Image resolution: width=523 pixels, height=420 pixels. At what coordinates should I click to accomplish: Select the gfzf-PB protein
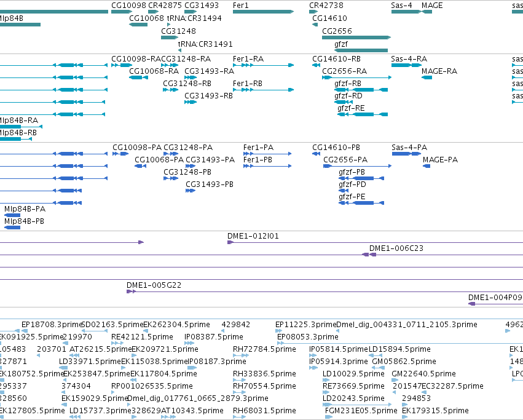pos(361,178)
